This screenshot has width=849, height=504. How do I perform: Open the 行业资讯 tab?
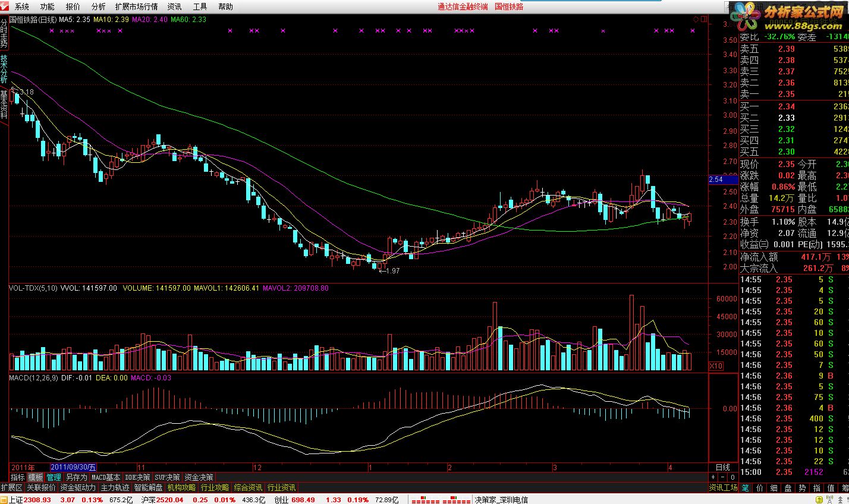[282, 487]
